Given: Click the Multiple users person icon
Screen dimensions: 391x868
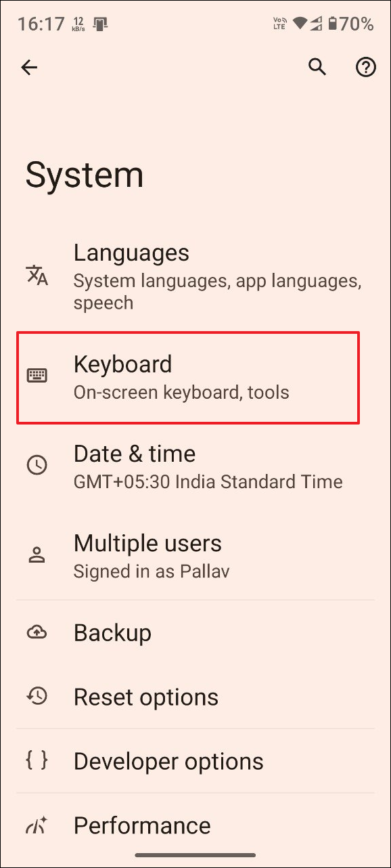Looking at the screenshot, I should (37, 554).
